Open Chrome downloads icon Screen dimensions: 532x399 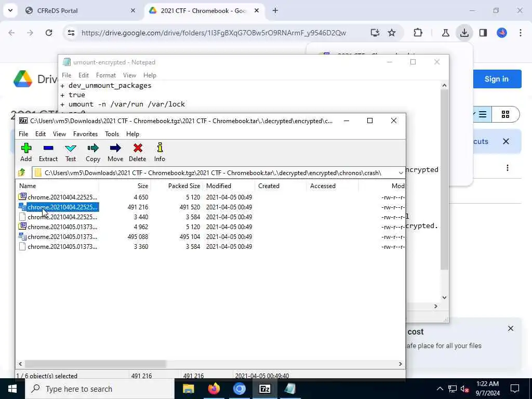(464, 33)
